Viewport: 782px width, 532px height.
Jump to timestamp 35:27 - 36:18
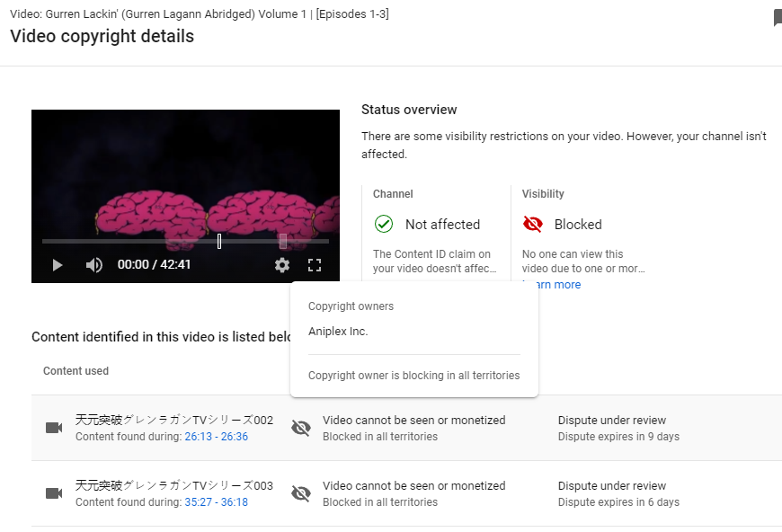coord(216,502)
